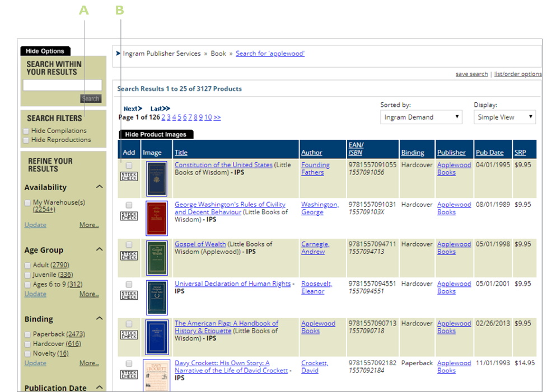
Task: Check the My Warehouse(s) availability filter
Action: (x=27, y=203)
